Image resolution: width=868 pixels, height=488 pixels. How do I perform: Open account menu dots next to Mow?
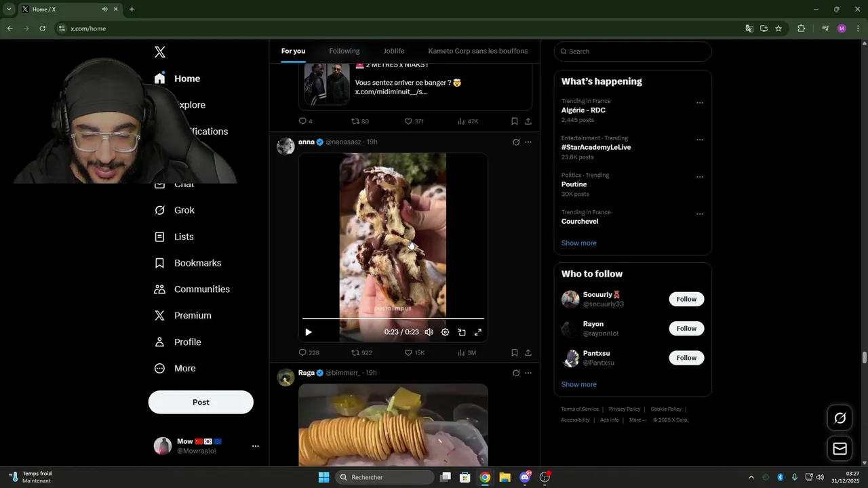256,446
